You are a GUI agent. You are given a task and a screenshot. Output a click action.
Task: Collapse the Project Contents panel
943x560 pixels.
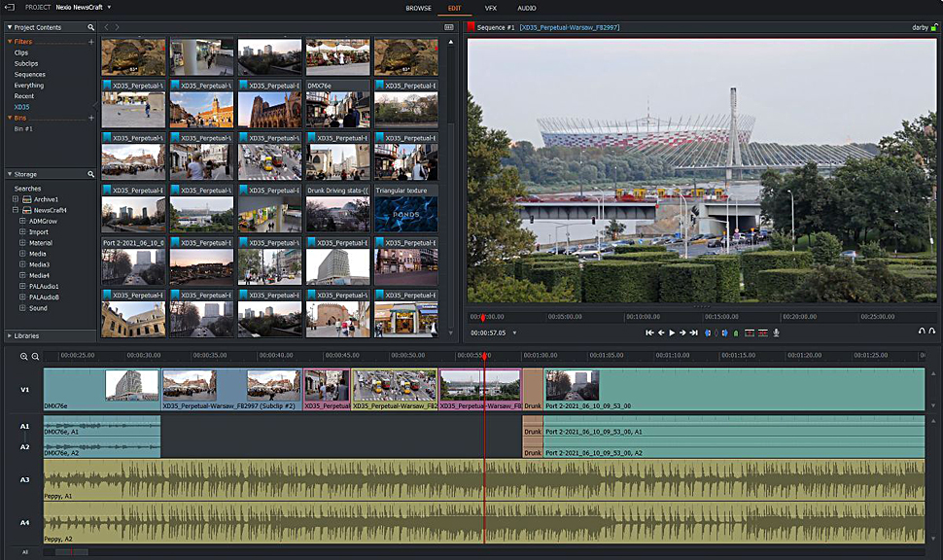tap(10, 27)
